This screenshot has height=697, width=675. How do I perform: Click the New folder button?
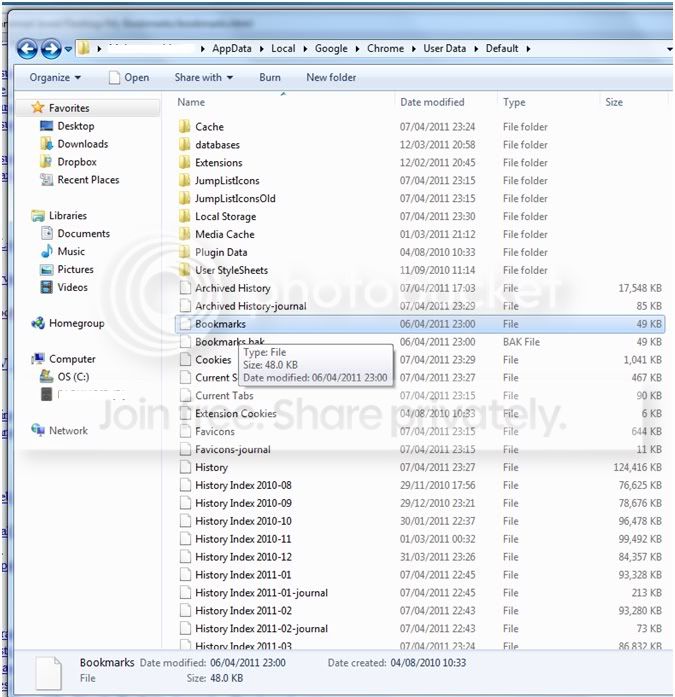(x=331, y=77)
